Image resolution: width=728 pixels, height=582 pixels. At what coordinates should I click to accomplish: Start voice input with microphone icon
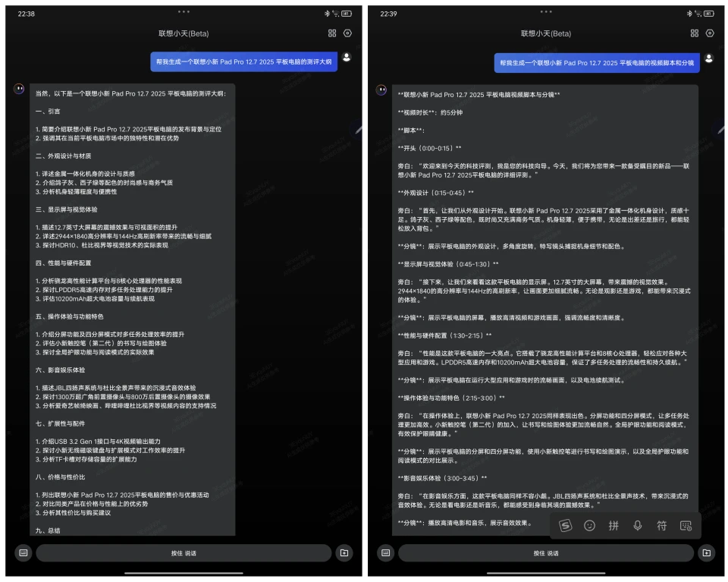pyautogui.click(x=638, y=525)
